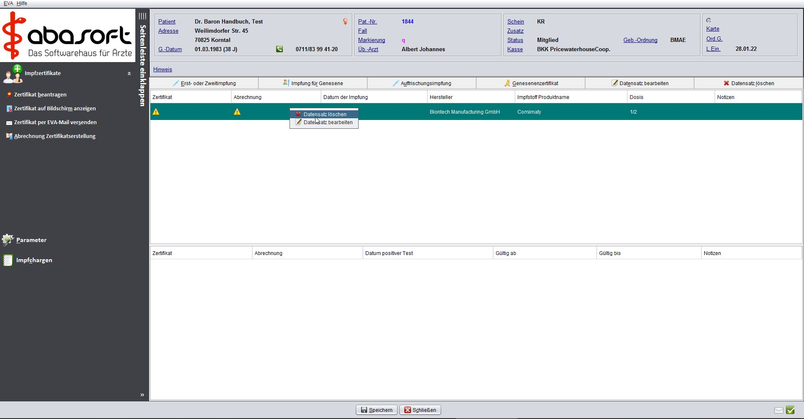
Task: Open the Markierung link
Action: click(371, 40)
